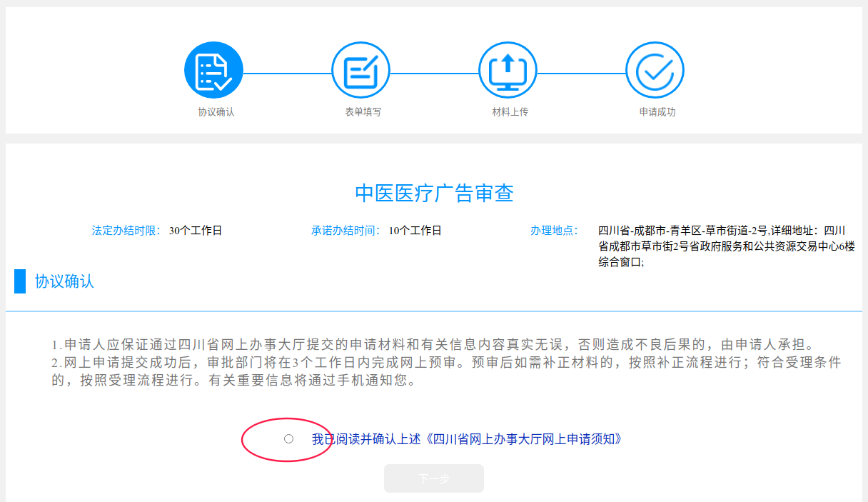Click the blue bar beside 协议确认 heading

coord(20,281)
